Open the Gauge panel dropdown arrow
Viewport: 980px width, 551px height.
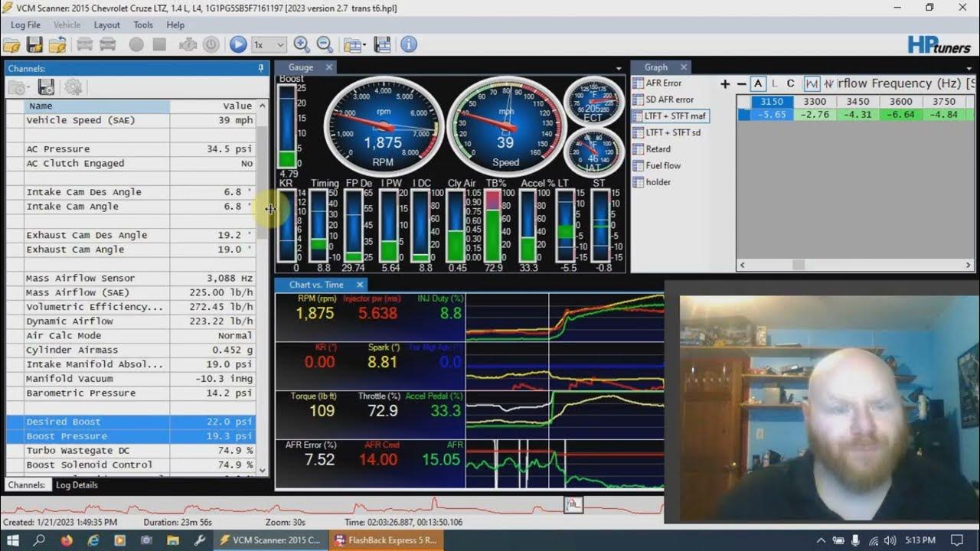619,69
